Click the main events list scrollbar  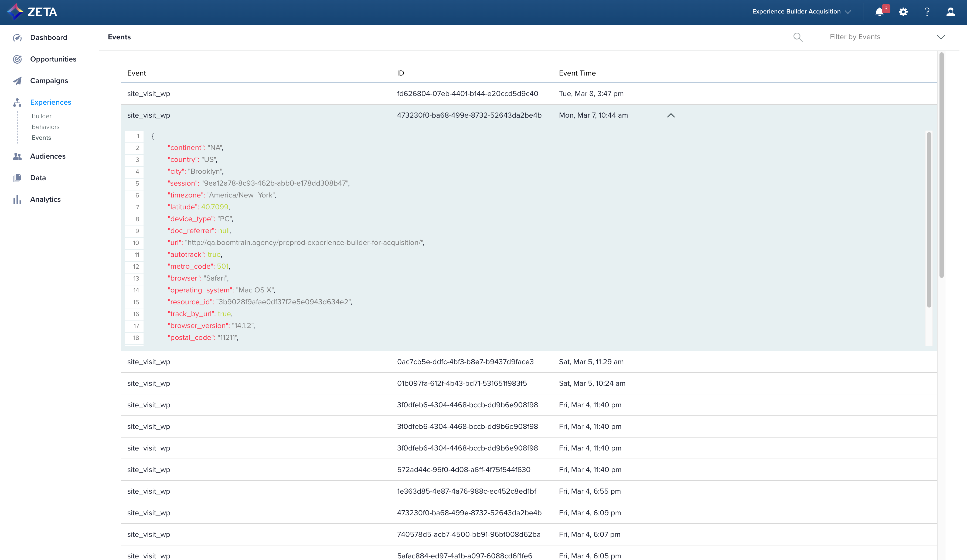coord(941,165)
